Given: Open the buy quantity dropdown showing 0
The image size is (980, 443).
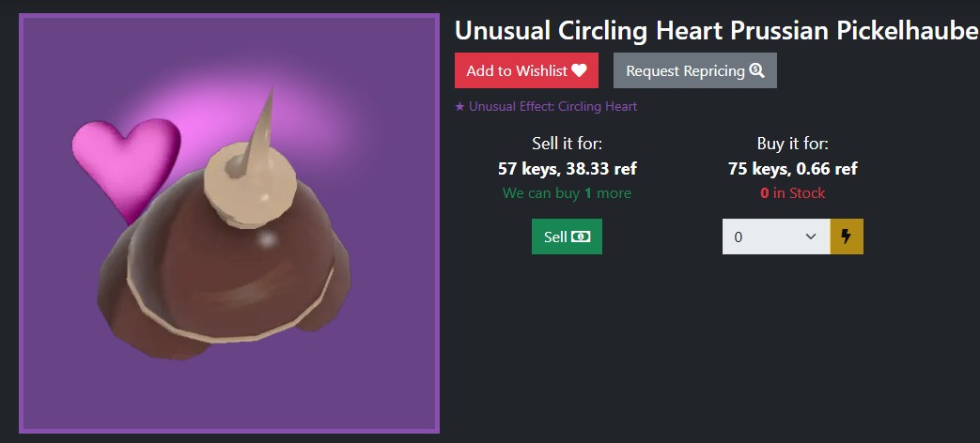Looking at the screenshot, I should (x=776, y=237).
